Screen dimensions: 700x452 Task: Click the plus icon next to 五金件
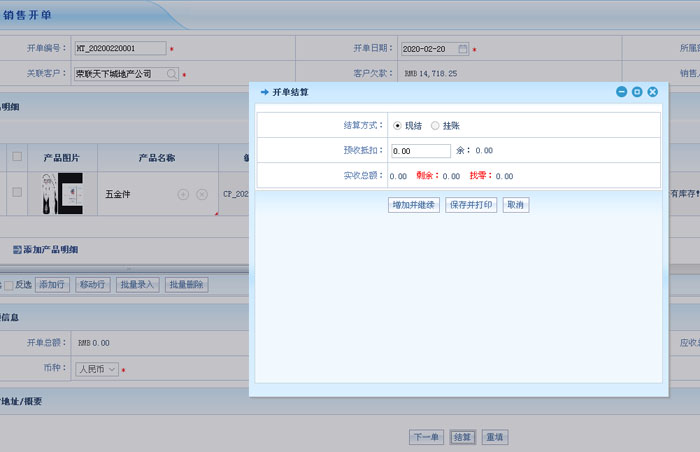183,194
